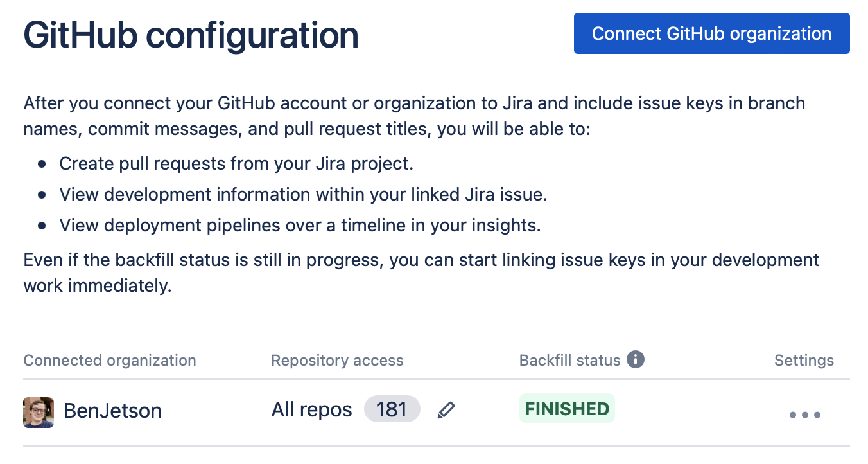868x464 pixels.
Task: Click the Connect GitHub organization button
Action: tap(711, 33)
